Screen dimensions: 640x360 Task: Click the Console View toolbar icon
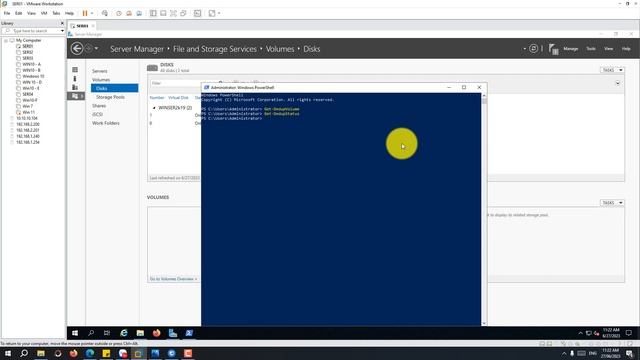tap(198, 13)
